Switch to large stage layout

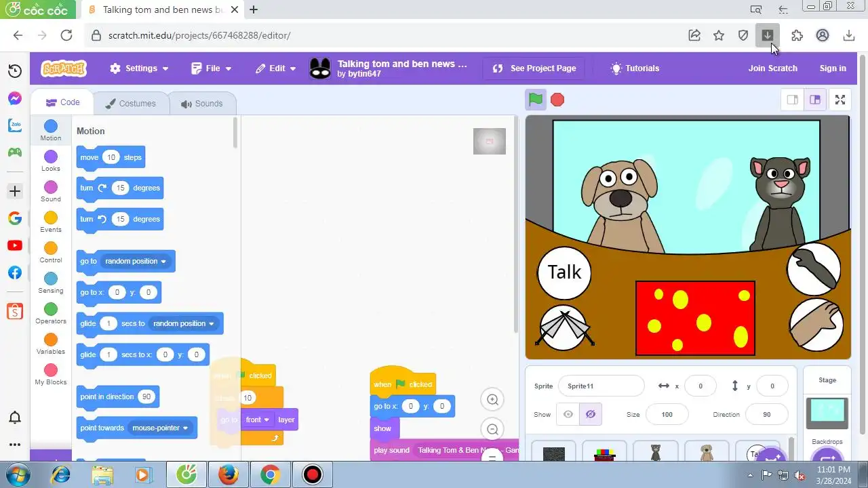pyautogui.click(x=815, y=100)
